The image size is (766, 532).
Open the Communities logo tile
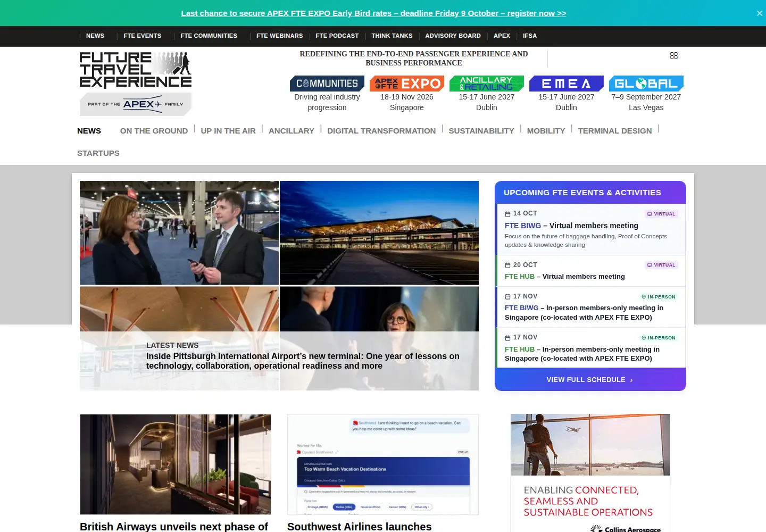click(327, 84)
